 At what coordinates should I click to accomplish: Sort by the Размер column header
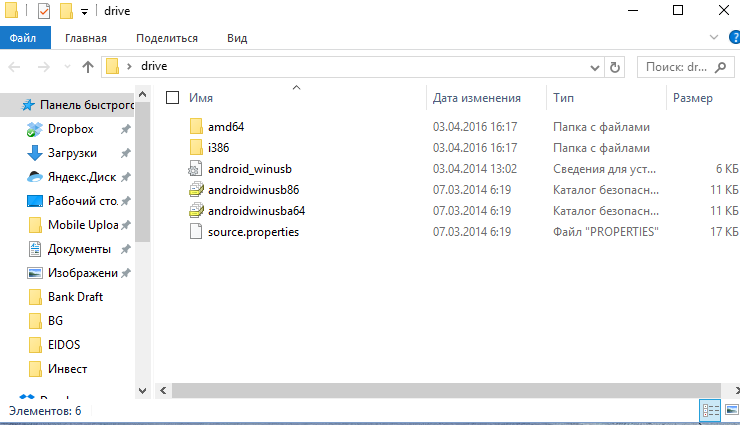click(692, 98)
